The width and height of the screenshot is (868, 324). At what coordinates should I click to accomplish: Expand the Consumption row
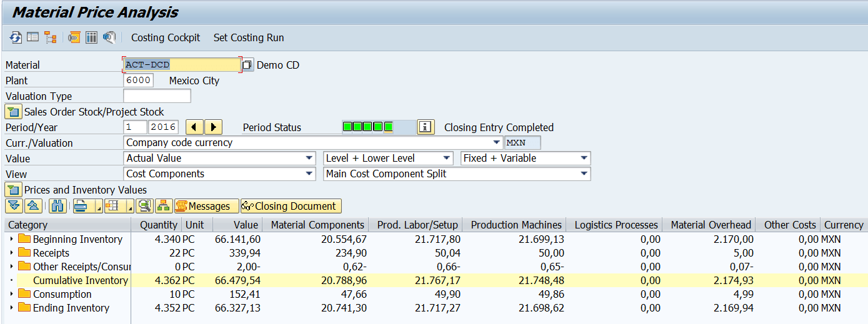(11, 294)
